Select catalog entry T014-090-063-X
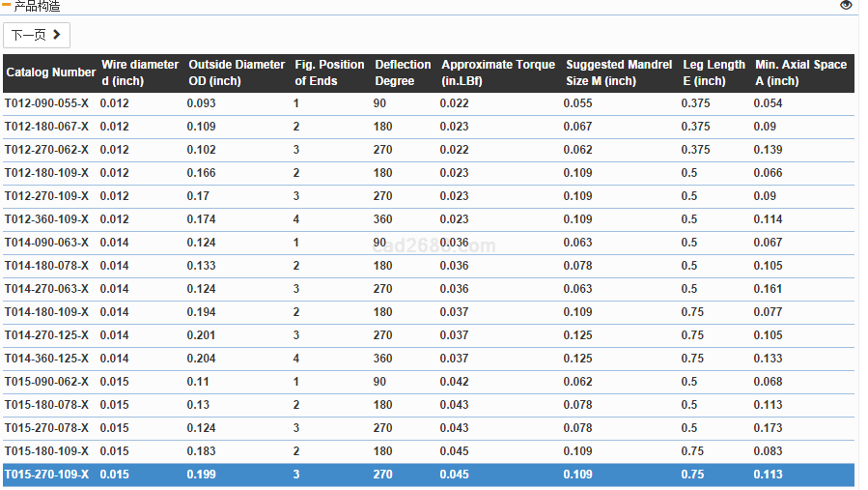 click(46, 243)
